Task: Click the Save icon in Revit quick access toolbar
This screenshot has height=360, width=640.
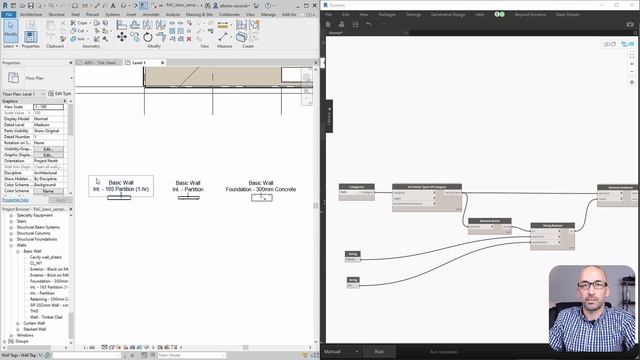Action: tap(31, 6)
